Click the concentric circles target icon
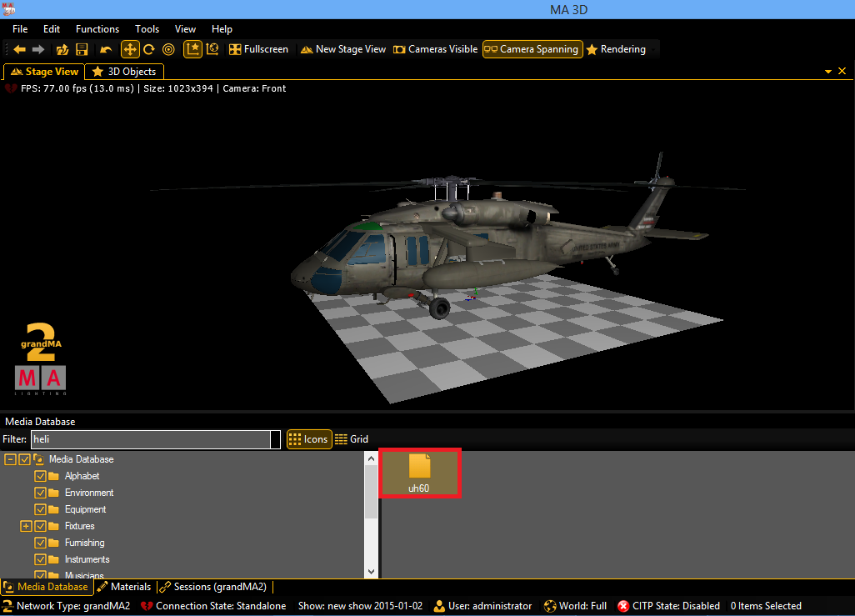The width and height of the screenshot is (855, 616). tap(168, 49)
